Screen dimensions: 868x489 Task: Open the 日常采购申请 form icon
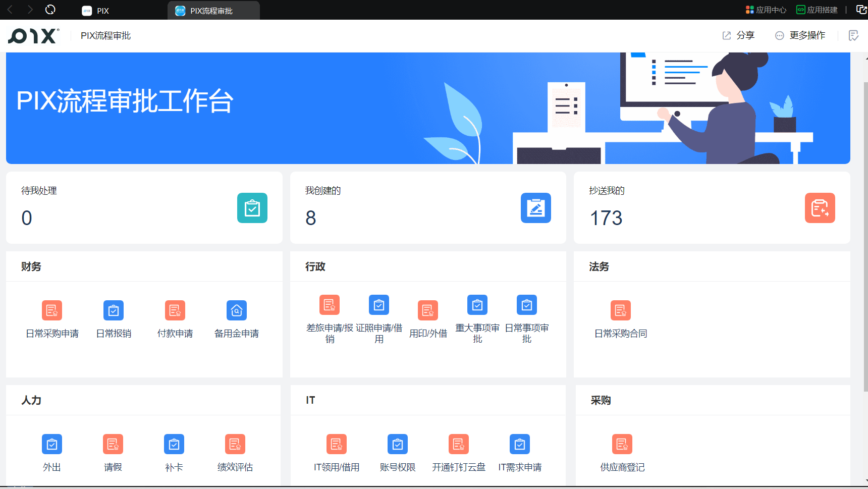[52, 310]
